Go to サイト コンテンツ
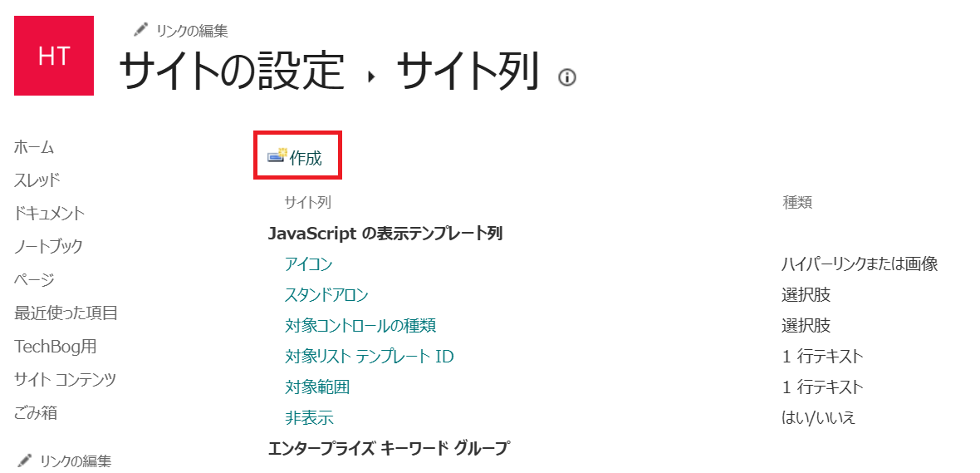This screenshot has height=473, width=980. pos(65,379)
